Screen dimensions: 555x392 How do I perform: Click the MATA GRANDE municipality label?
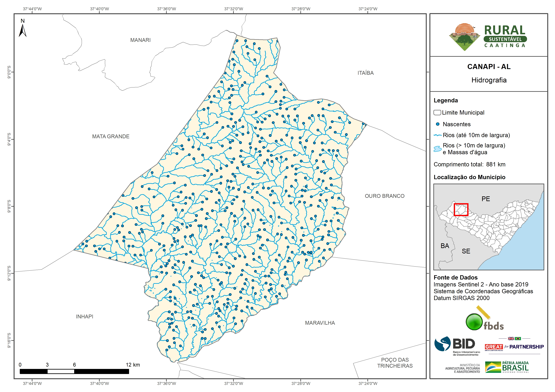pos(111,137)
